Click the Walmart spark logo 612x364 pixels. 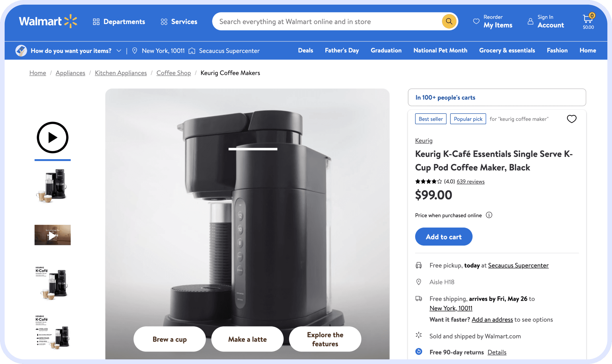coord(71,21)
